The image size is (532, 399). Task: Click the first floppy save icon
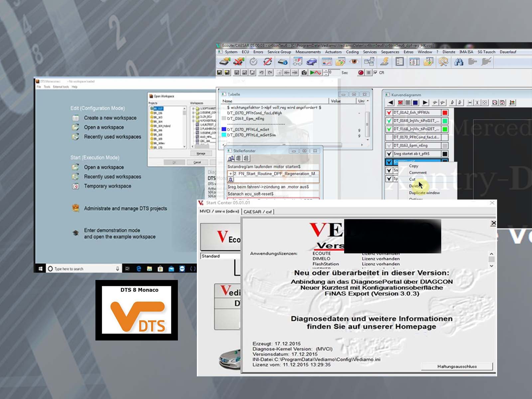[219, 72]
